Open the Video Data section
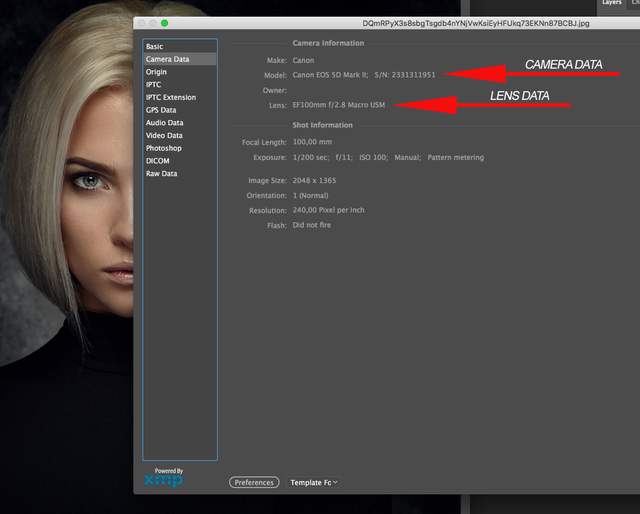 pyautogui.click(x=180, y=135)
